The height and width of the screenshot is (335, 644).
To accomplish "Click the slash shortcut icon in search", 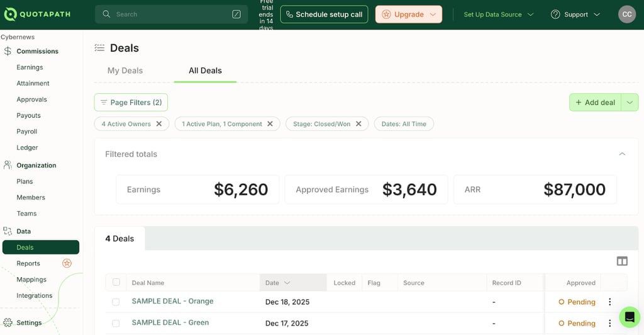I will (236, 14).
